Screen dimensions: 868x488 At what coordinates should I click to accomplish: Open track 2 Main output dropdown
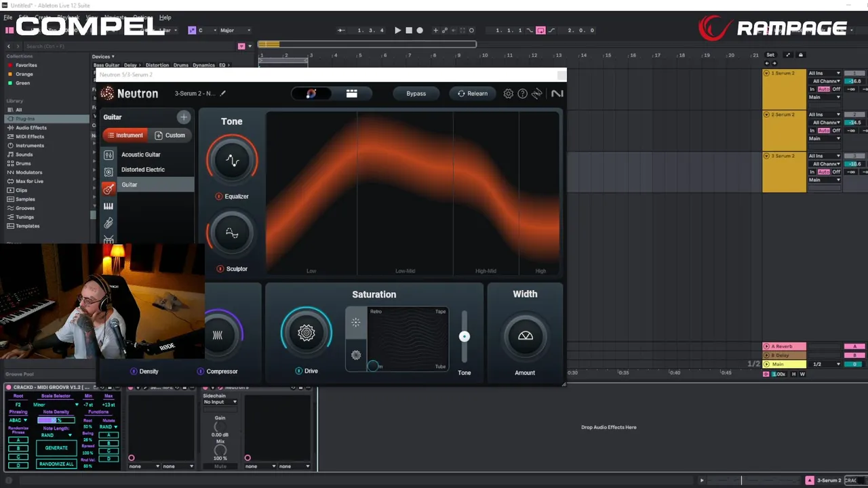(x=824, y=138)
